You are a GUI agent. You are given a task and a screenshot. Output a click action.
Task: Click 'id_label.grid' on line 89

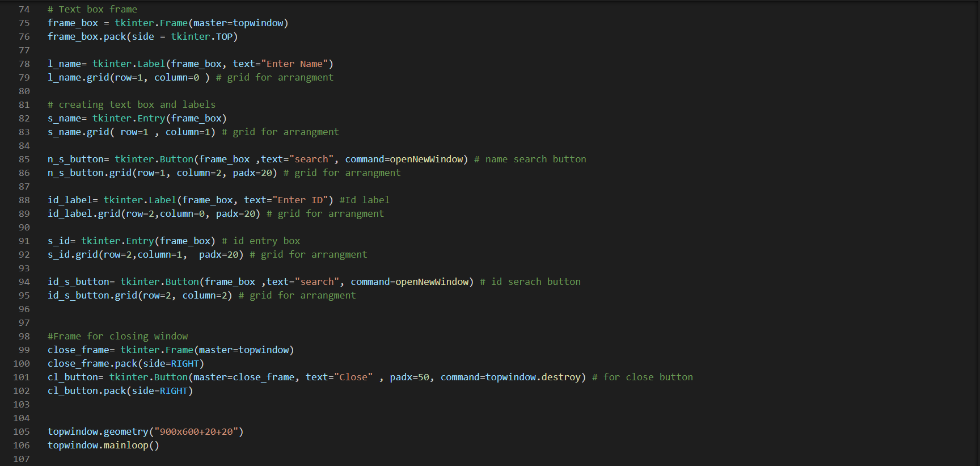(84, 213)
